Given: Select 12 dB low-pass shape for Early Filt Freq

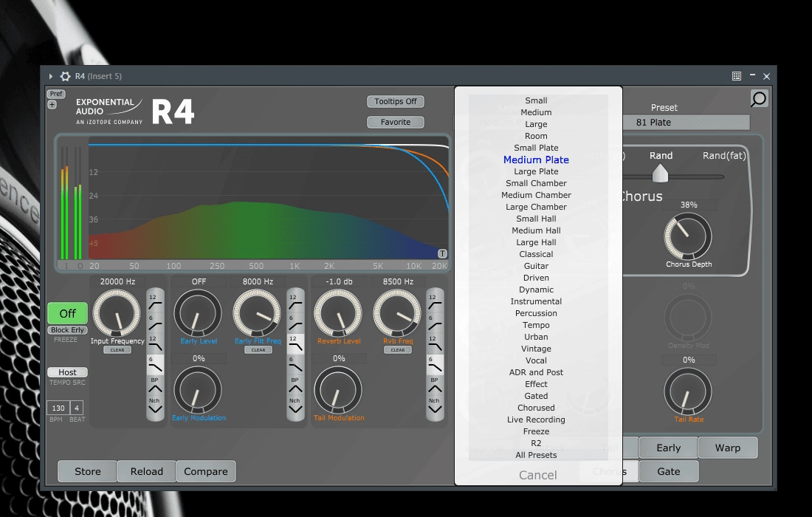Looking at the screenshot, I should coord(295,343).
